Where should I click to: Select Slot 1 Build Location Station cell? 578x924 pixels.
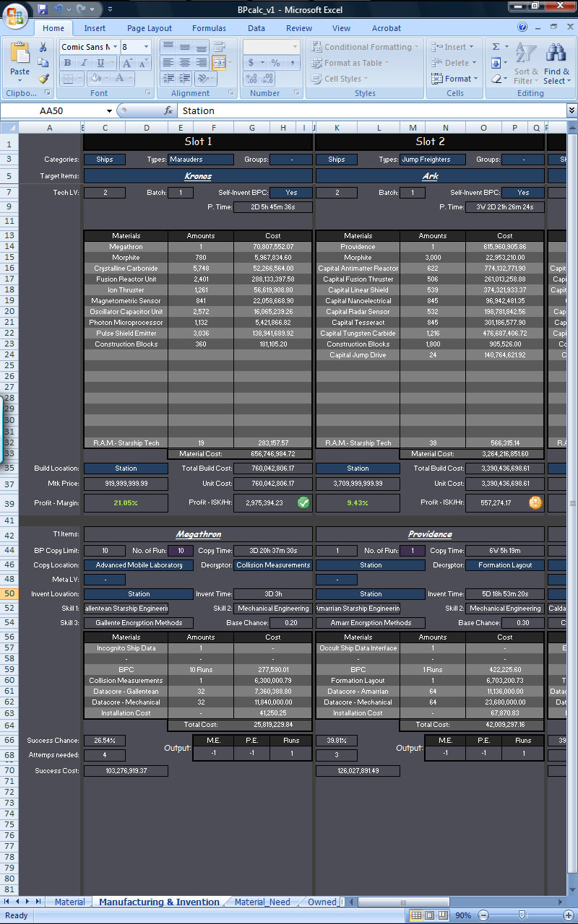coord(126,468)
